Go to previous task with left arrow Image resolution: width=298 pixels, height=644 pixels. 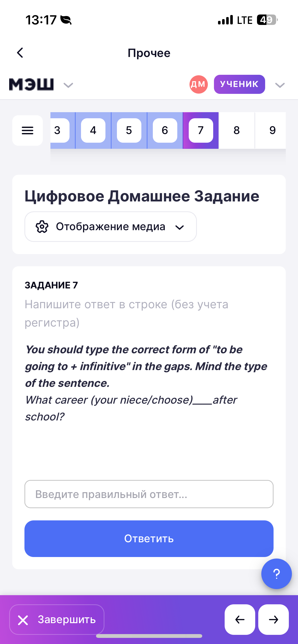[x=240, y=620]
